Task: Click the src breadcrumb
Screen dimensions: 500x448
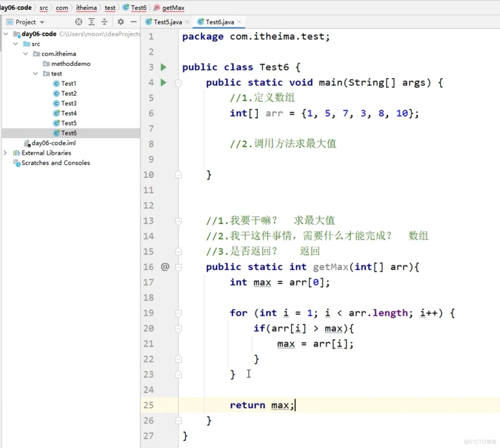Action: click(x=43, y=8)
